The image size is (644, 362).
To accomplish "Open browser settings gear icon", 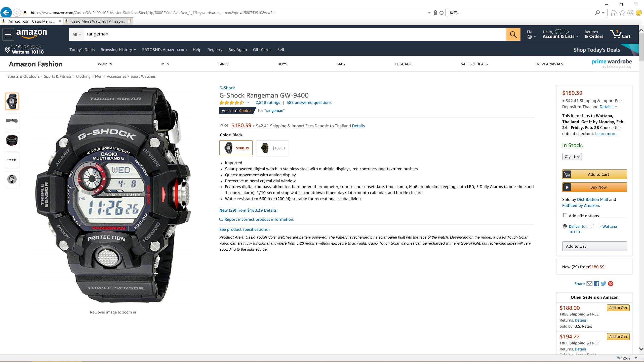I will pos(630,13).
